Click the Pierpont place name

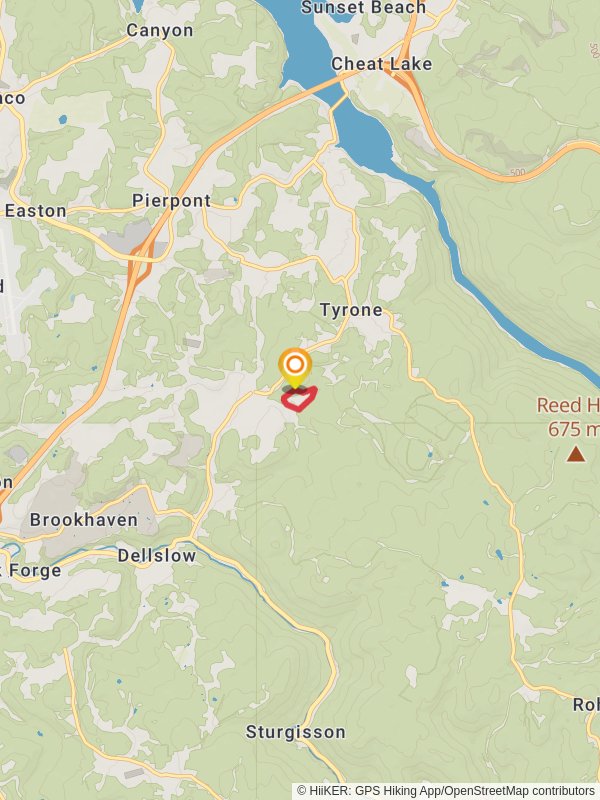tap(171, 201)
